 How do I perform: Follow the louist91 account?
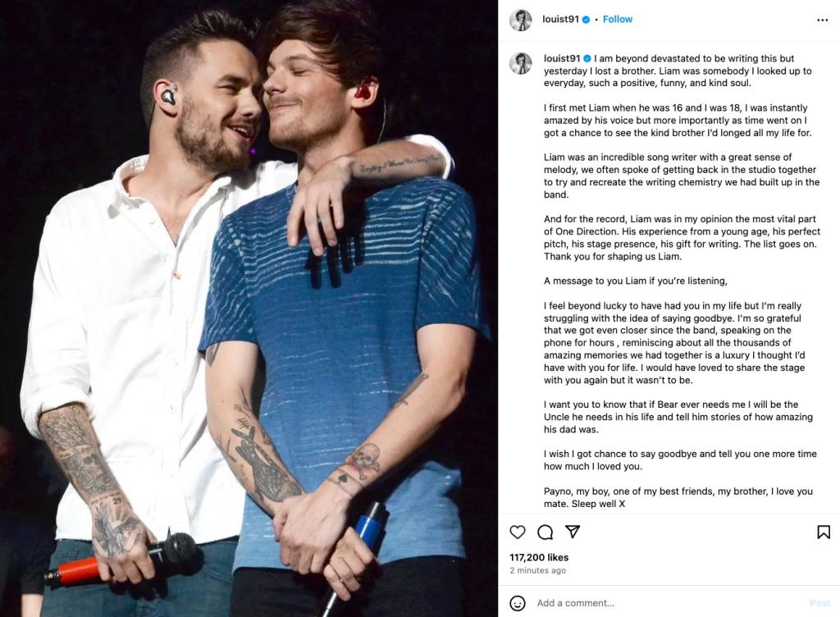[x=617, y=20]
